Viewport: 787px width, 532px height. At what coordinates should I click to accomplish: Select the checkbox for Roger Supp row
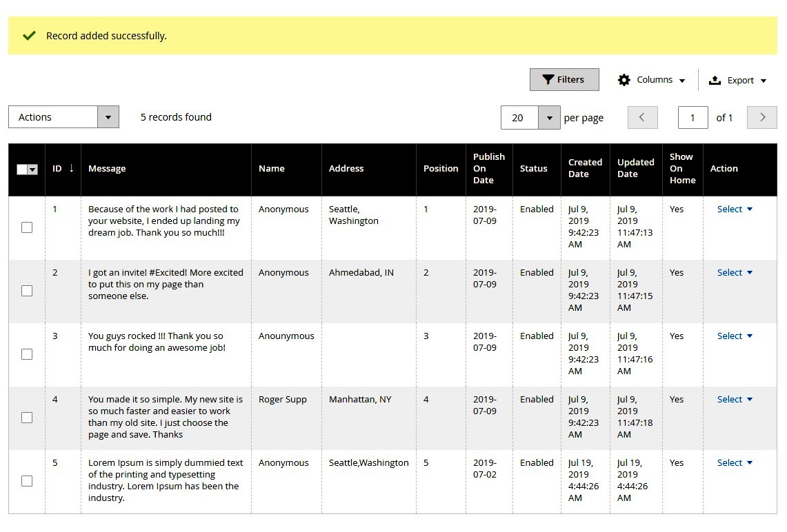click(27, 418)
